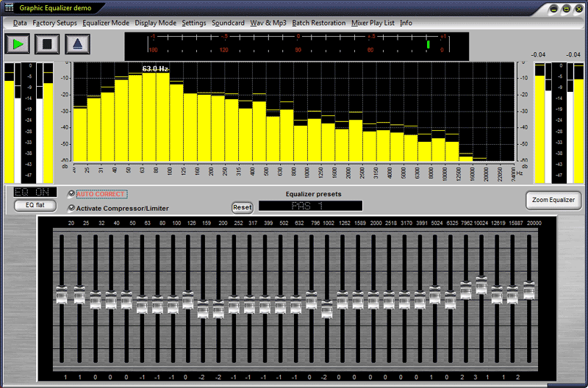The width and height of the screenshot is (588, 388).
Task: Click the 10024 Hz slider handle
Action: (x=481, y=285)
